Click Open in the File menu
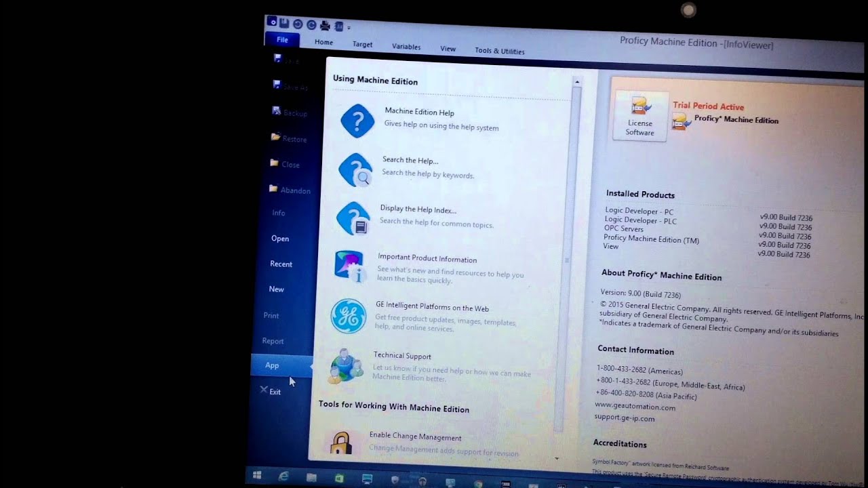Image resolution: width=868 pixels, height=488 pixels. pyautogui.click(x=280, y=239)
